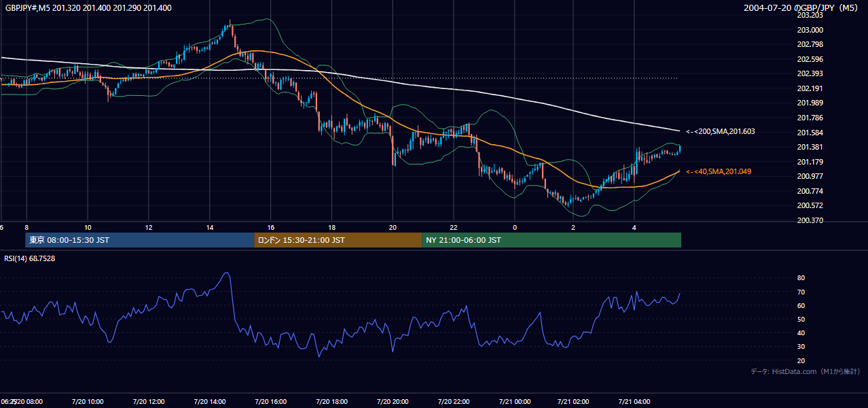The image size is (868, 408).
Task: Click price axis label 201.381
Action: point(810,147)
